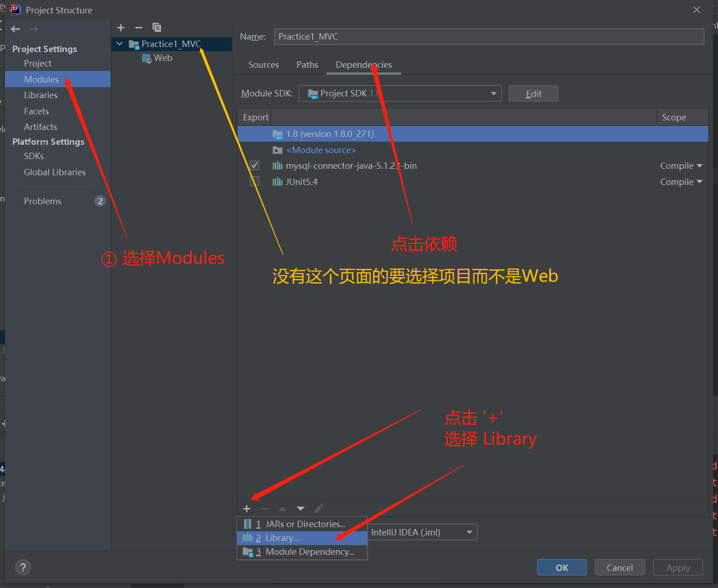Move dependency down with arrow icon

pyautogui.click(x=301, y=509)
